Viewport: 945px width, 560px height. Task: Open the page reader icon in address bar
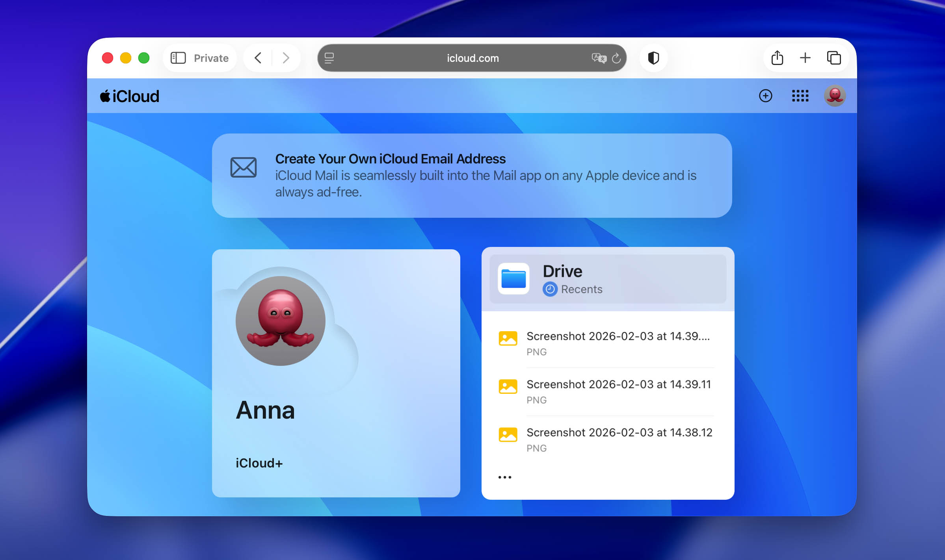coord(329,58)
